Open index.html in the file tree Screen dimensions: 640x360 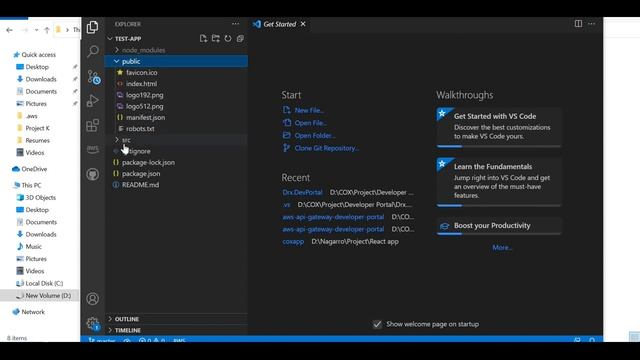click(x=141, y=84)
